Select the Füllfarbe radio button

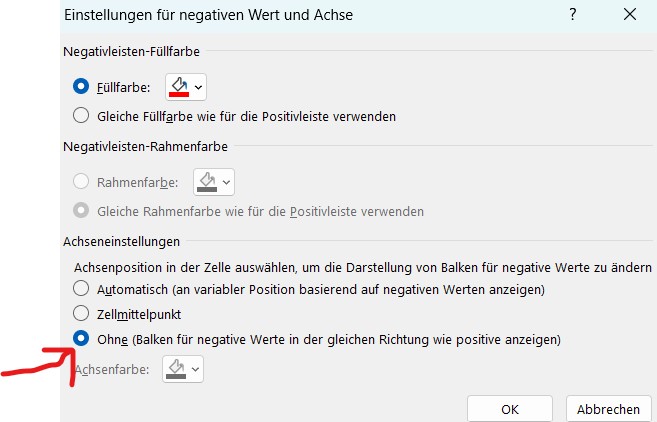tap(81, 86)
